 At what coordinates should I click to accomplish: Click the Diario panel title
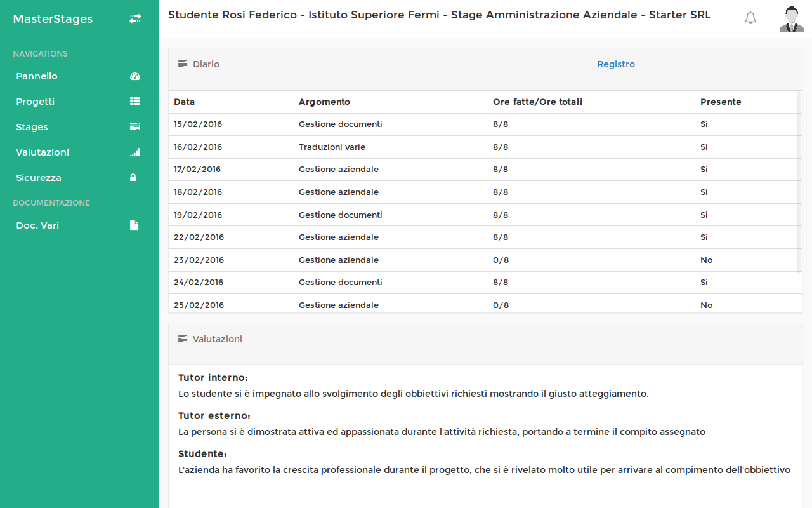tap(206, 64)
